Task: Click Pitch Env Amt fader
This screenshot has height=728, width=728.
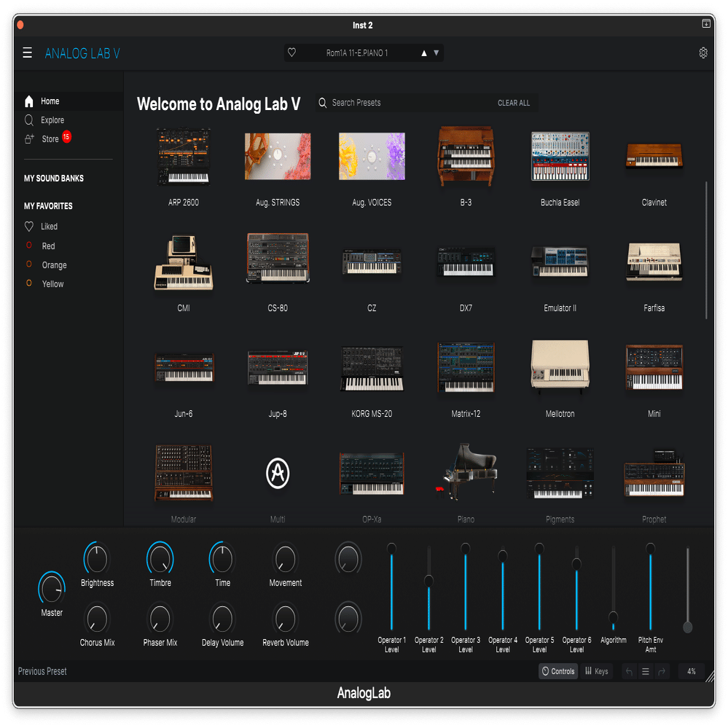Action: (651, 548)
